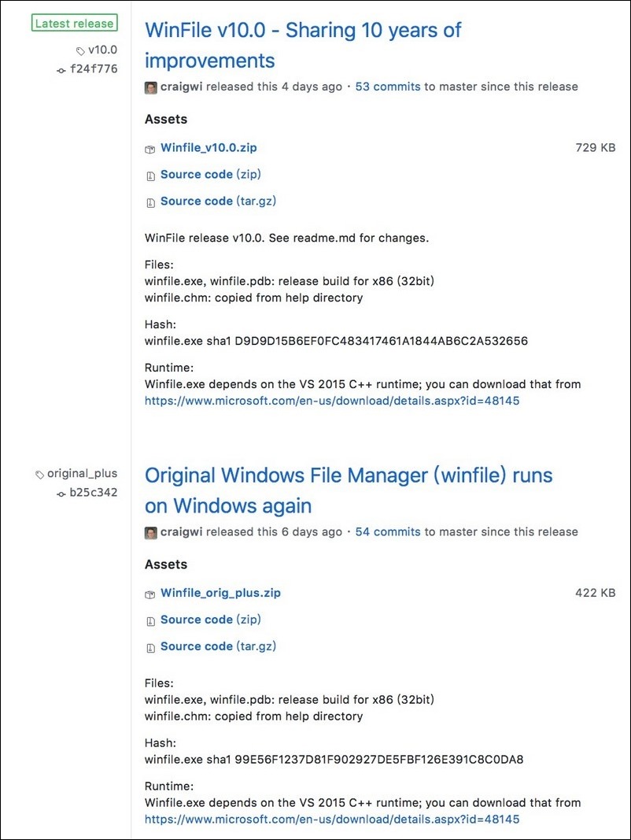Open the 54 commits link
Viewport: 631px width, 840px height.
coord(387,532)
